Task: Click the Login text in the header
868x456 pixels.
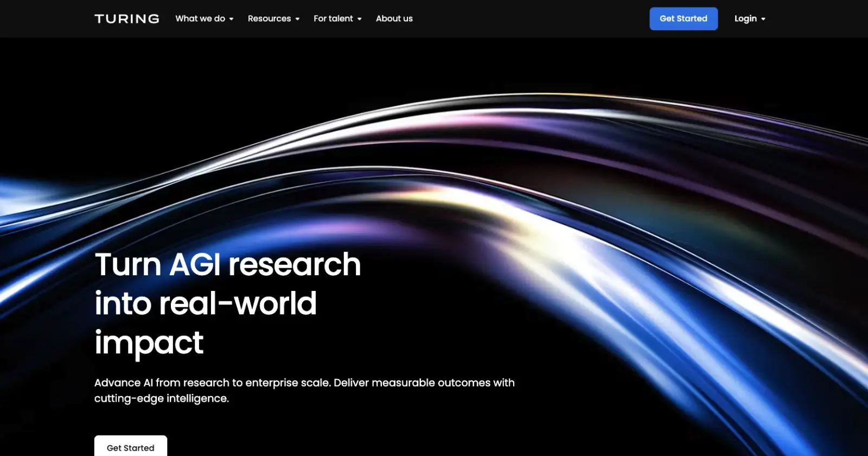Action: [745, 18]
